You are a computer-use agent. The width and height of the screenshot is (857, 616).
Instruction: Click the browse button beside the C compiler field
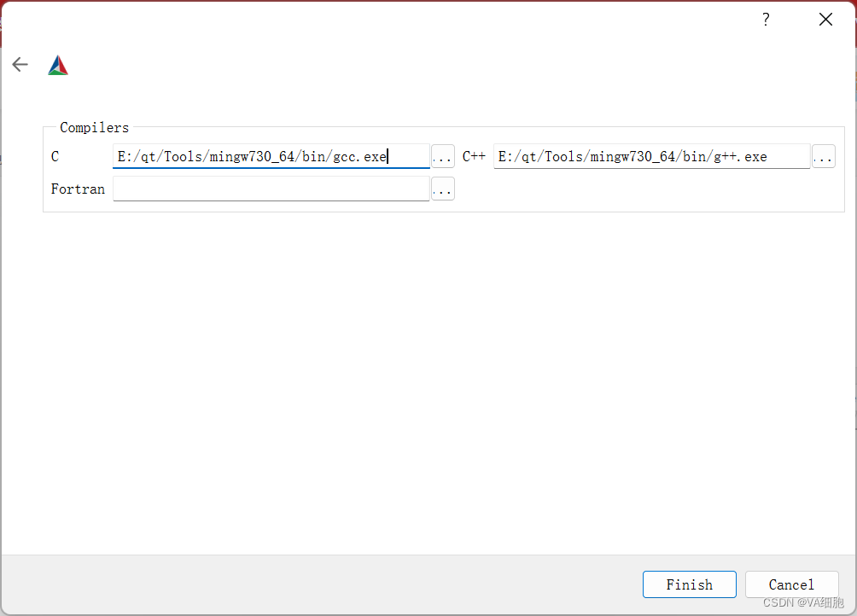(442, 156)
